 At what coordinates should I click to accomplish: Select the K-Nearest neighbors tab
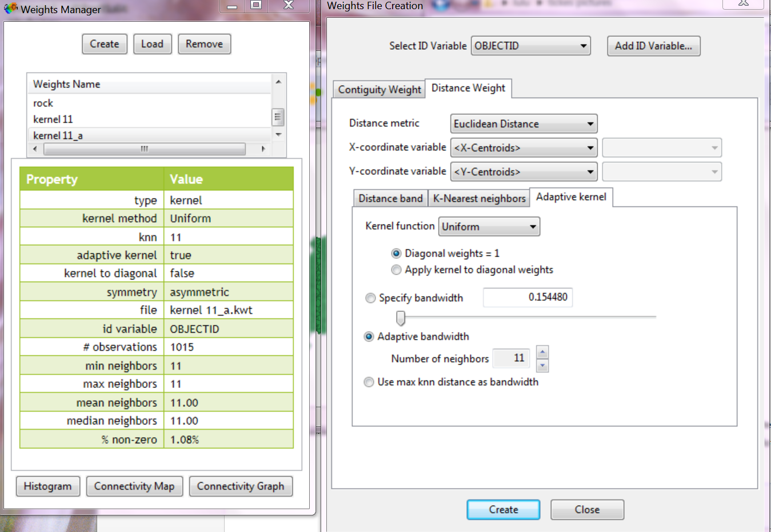(x=479, y=198)
